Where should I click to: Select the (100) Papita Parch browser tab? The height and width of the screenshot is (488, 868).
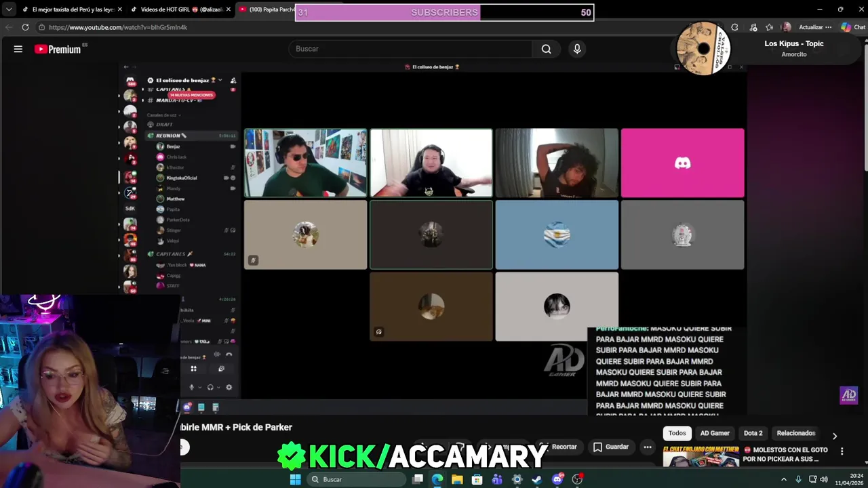click(x=267, y=9)
